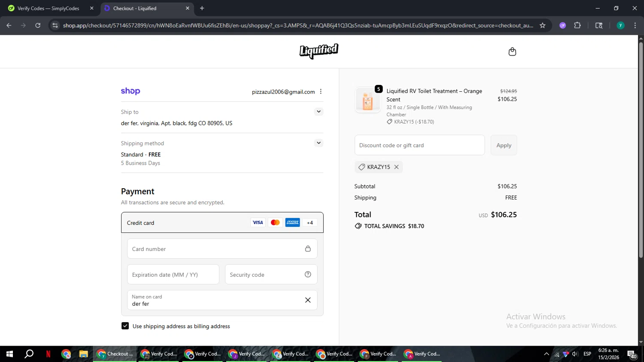This screenshot has height=362, width=644.
Task: Open the Windows Start menu
Action: 9,354
